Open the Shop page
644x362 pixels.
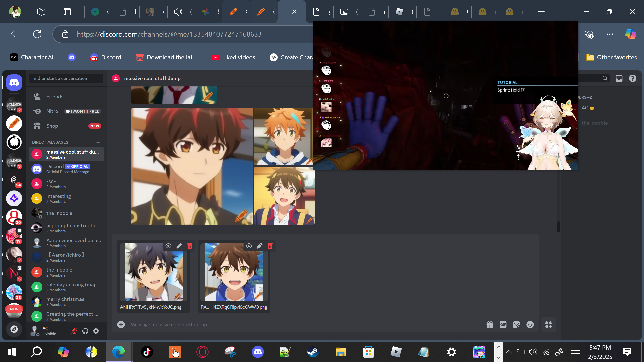point(66,126)
